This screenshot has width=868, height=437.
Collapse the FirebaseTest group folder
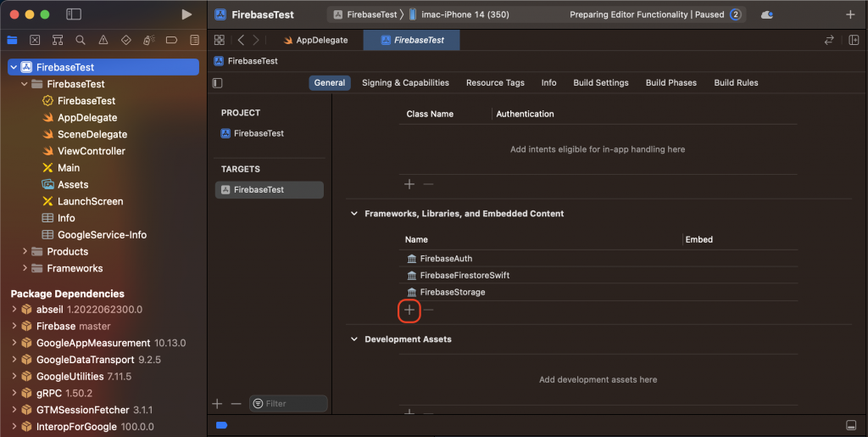25,84
